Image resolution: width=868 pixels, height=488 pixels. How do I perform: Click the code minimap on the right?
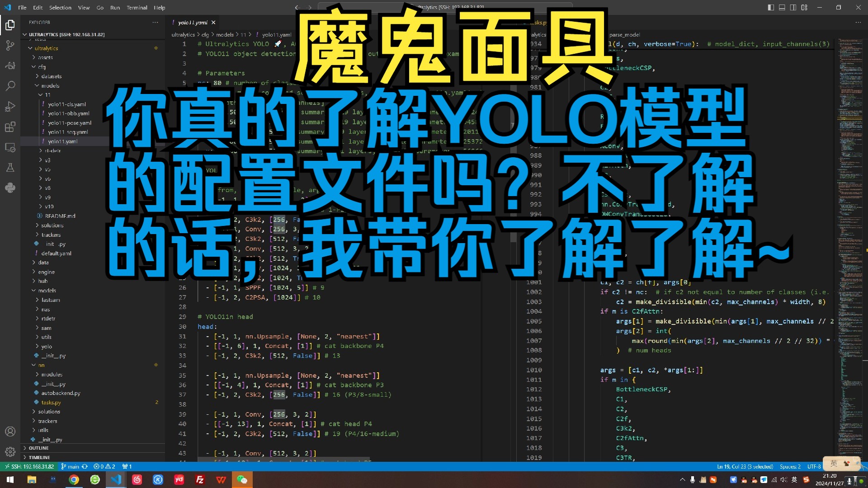click(850, 181)
